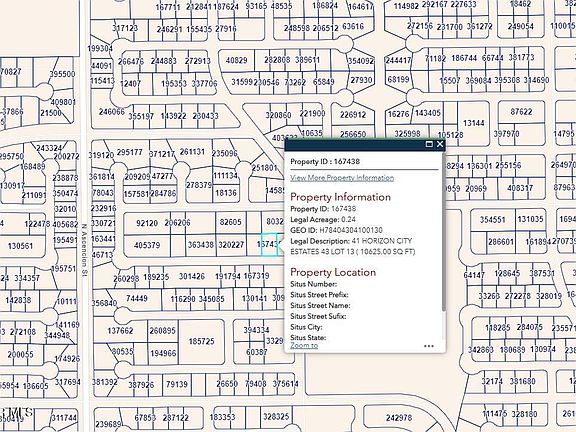
Task: Select parcel 405379 on the map
Action: pos(147,245)
